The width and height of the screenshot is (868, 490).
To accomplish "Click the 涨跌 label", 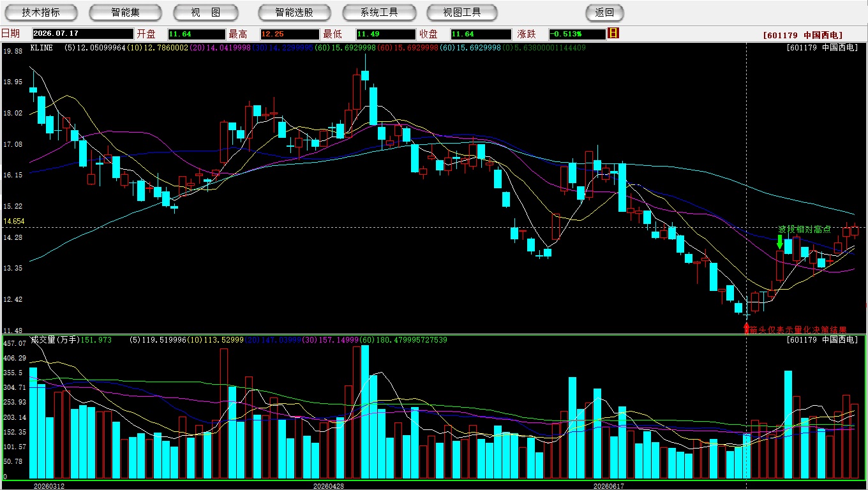I will [x=527, y=34].
